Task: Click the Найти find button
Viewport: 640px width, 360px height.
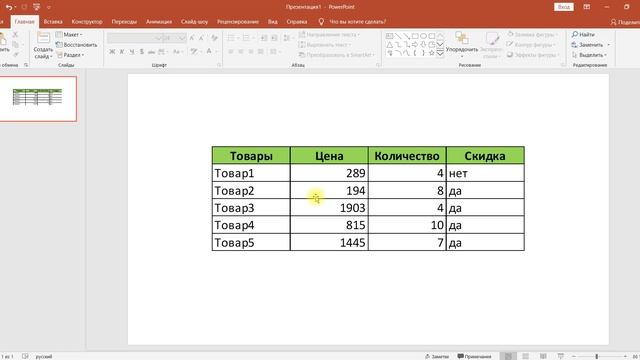Action: pyautogui.click(x=583, y=34)
